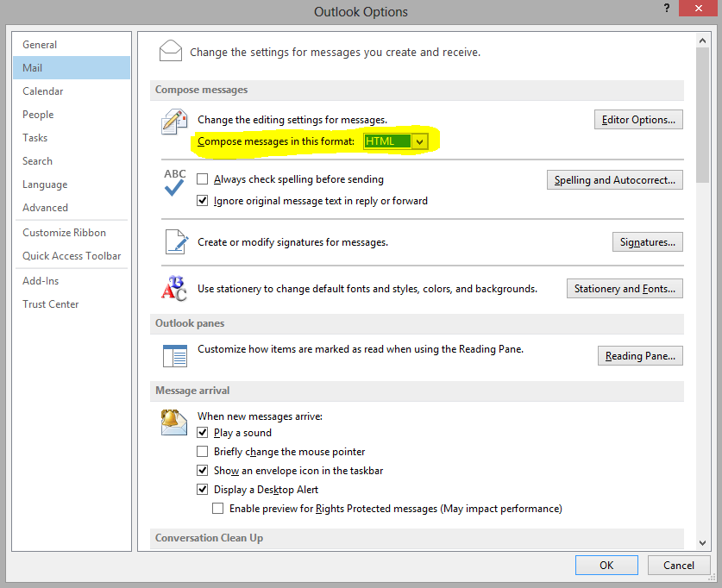Image resolution: width=722 pixels, height=588 pixels.
Task: Open Editor Options dialog
Action: pos(638,120)
